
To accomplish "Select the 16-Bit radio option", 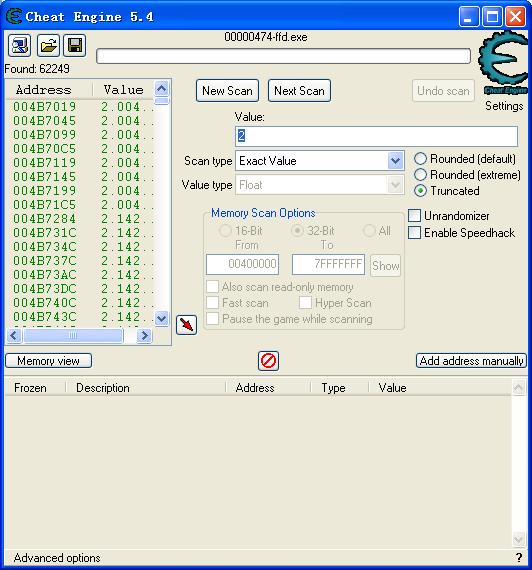I will coord(225,230).
